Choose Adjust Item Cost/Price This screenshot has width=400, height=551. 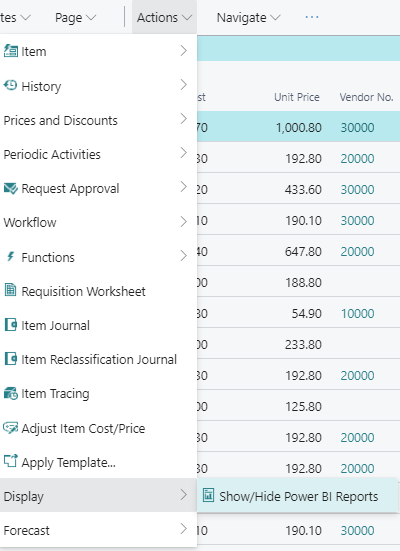coord(98,428)
